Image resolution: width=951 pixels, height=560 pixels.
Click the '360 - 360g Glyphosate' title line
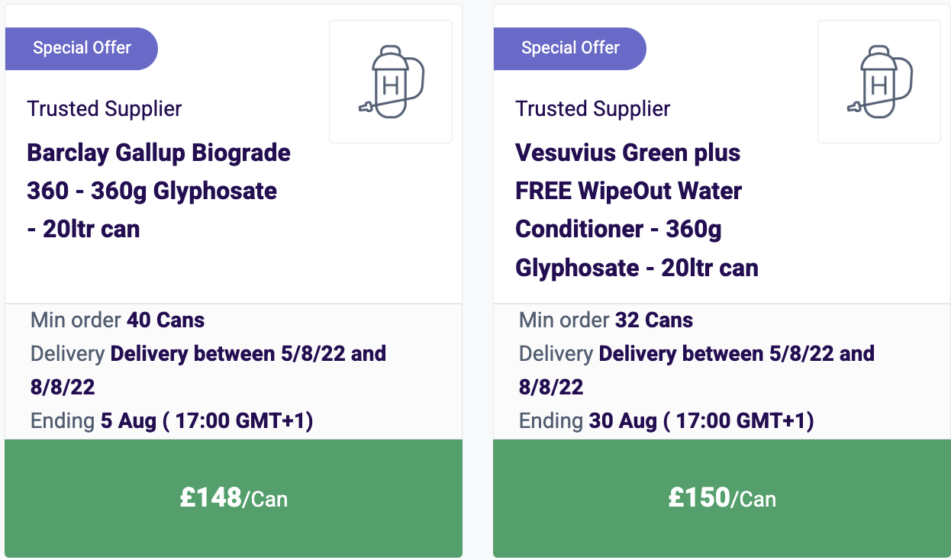pyautogui.click(x=152, y=191)
